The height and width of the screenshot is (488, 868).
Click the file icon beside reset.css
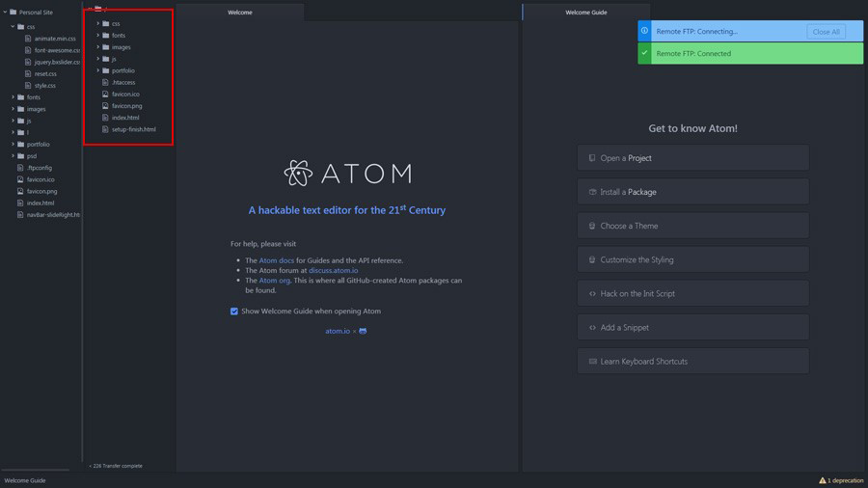pos(28,73)
